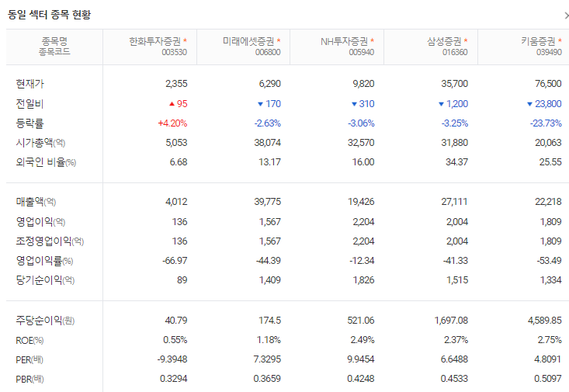Open the 키움증권 stock link
569x392 pixels.
pyautogui.click(x=538, y=41)
